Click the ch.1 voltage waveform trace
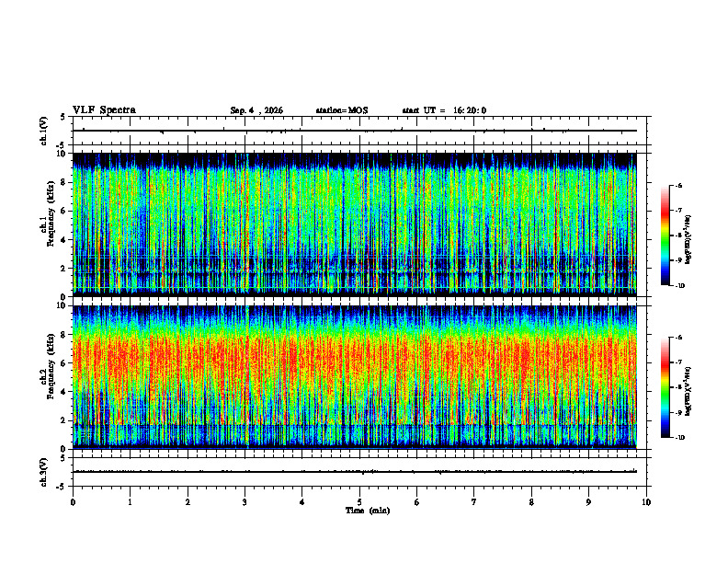 (355, 131)
